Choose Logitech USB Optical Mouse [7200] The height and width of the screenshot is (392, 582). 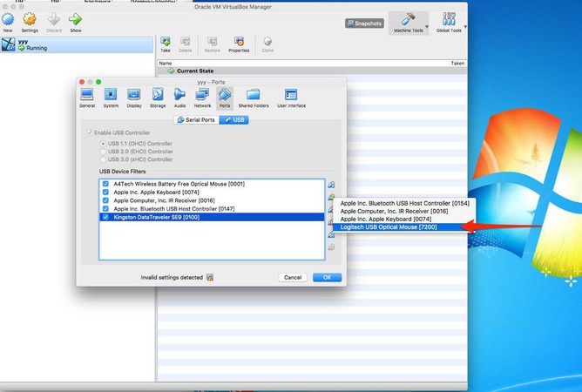tap(404, 226)
